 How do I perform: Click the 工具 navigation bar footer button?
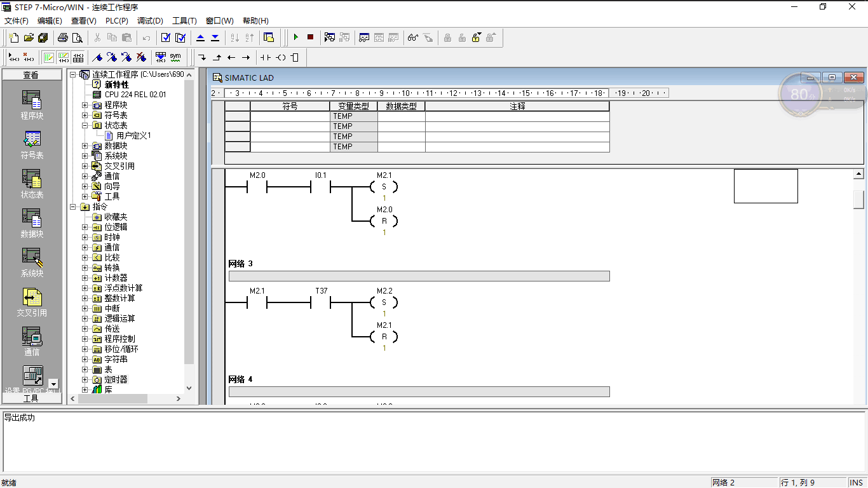31,398
